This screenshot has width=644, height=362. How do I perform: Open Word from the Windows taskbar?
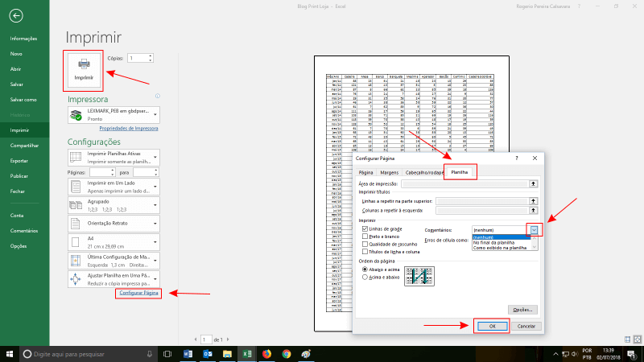point(189,353)
